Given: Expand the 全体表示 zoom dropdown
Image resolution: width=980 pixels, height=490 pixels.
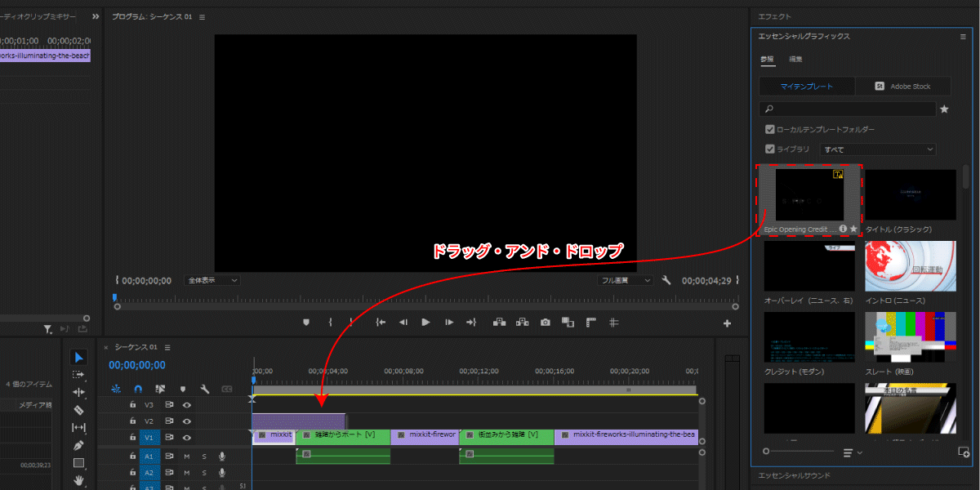Looking at the screenshot, I should 212,280.
